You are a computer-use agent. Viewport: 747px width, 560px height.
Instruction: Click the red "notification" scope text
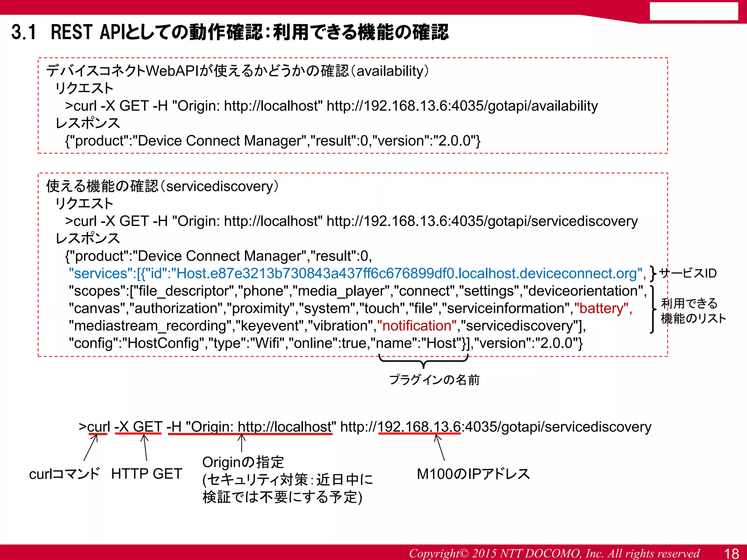point(417,326)
